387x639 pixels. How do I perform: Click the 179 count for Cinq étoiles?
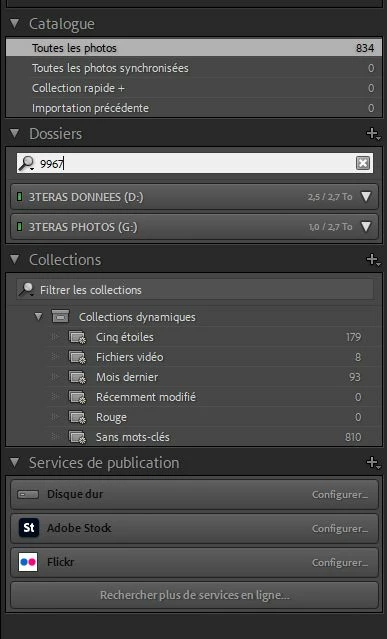(x=353, y=337)
